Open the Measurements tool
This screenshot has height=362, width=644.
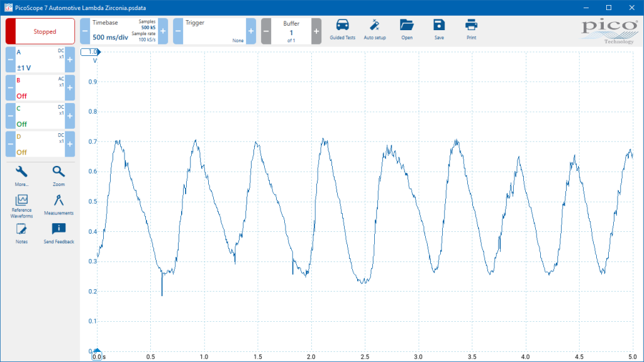(58, 205)
